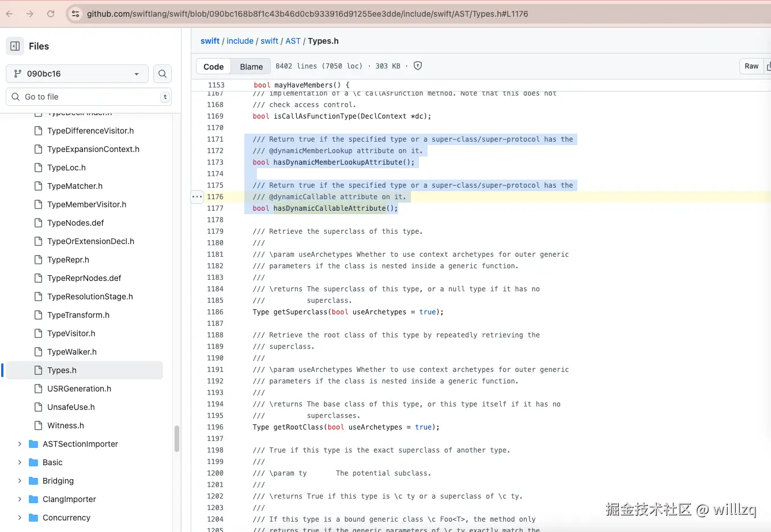Screen dimensions: 771x532
Task: Open TypeMemberVisitor.h in file tree
Action: click(86, 204)
